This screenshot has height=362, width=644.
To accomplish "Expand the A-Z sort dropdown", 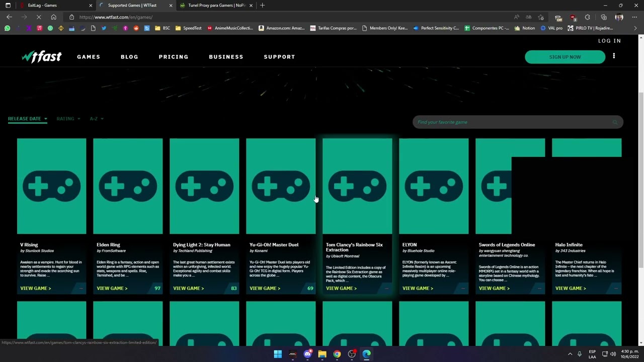I will [97, 119].
